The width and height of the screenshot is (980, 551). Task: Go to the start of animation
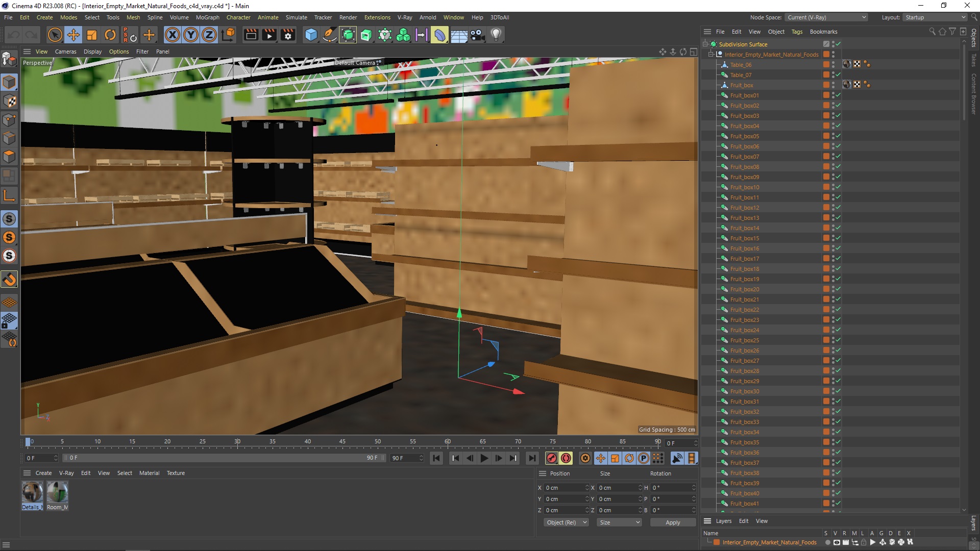pos(436,458)
